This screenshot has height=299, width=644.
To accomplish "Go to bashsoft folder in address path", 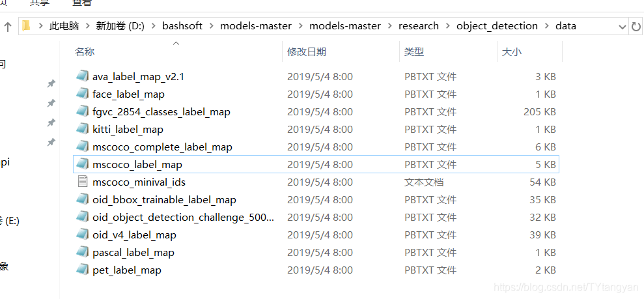I will coord(182,26).
